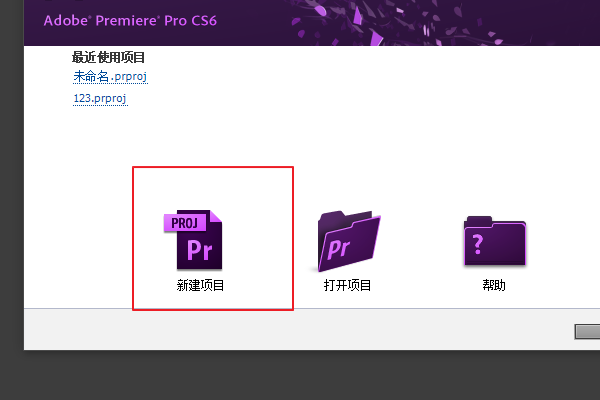Click the Help folder question mark icon
This screenshot has height=400, width=600.
[x=495, y=241]
